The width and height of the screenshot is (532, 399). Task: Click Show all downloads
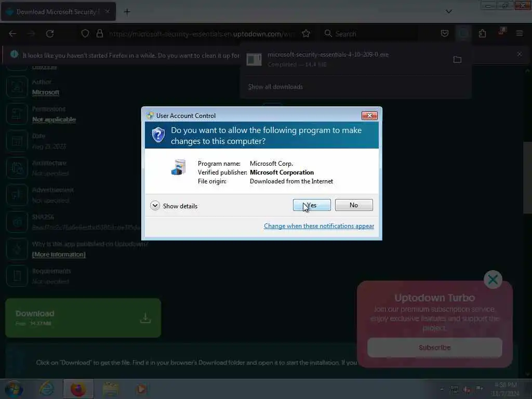pyautogui.click(x=275, y=87)
